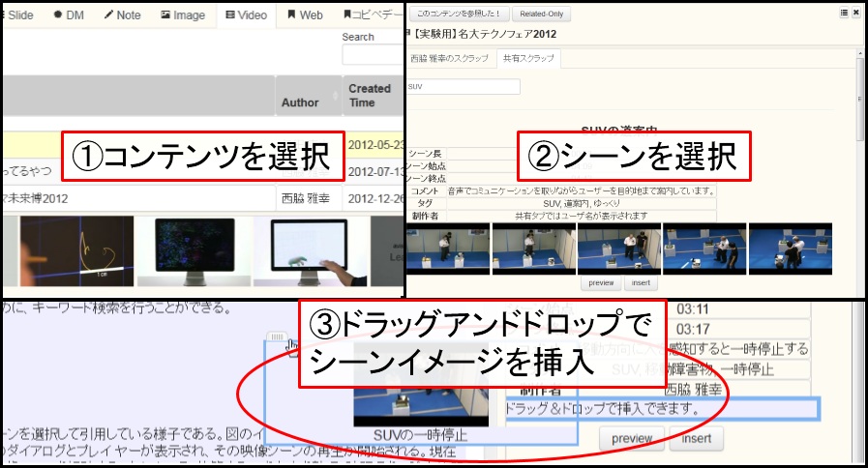Click the SUV keyword filter field
868x468 pixels.
coord(464,86)
